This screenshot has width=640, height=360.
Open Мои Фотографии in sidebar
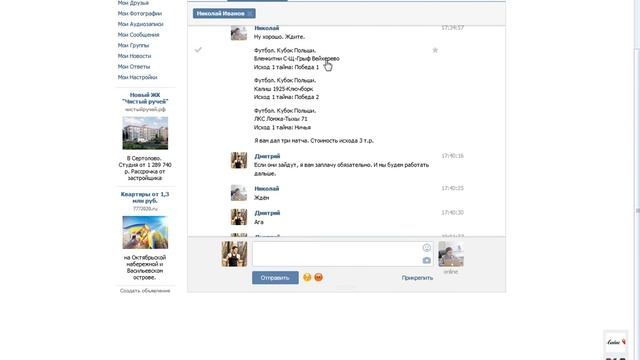point(140,13)
